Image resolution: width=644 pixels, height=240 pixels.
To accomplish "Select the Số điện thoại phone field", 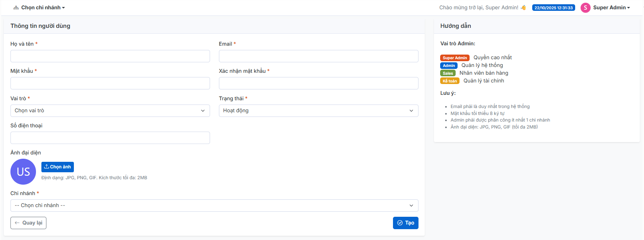I will pyautogui.click(x=110, y=138).
